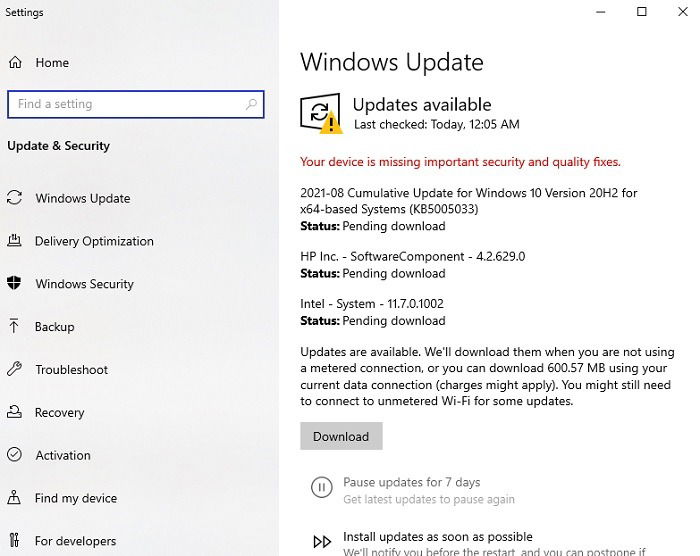700x556 pixels.
Task: Click the Update & Security heading
Action: [x=58, y=146]
